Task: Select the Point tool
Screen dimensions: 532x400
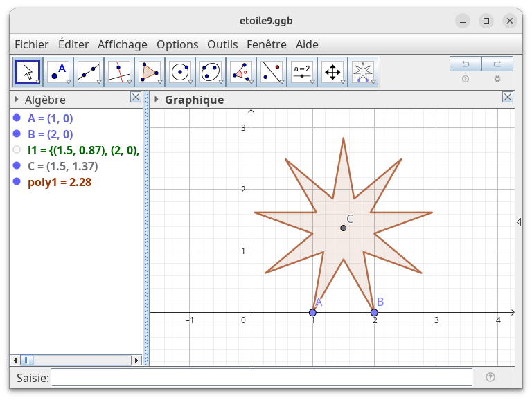Action: [x=58, y=71]
